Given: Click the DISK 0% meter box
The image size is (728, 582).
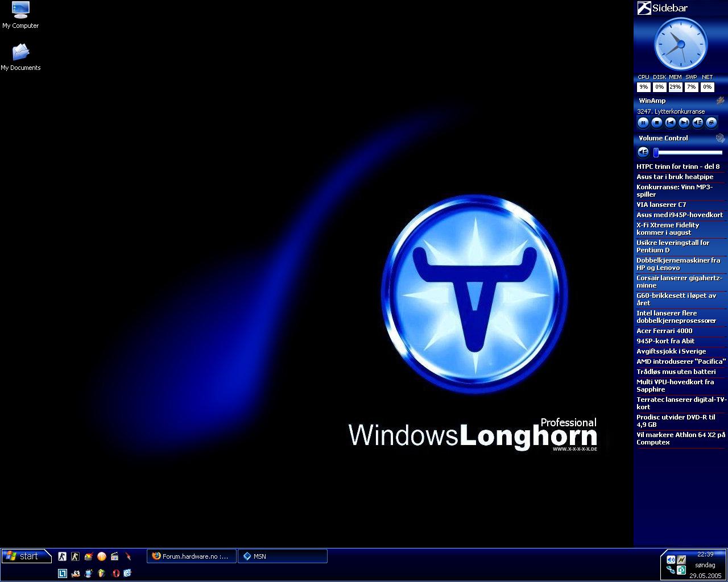Looking at the screenshot, I should click(x=659, y=87).
